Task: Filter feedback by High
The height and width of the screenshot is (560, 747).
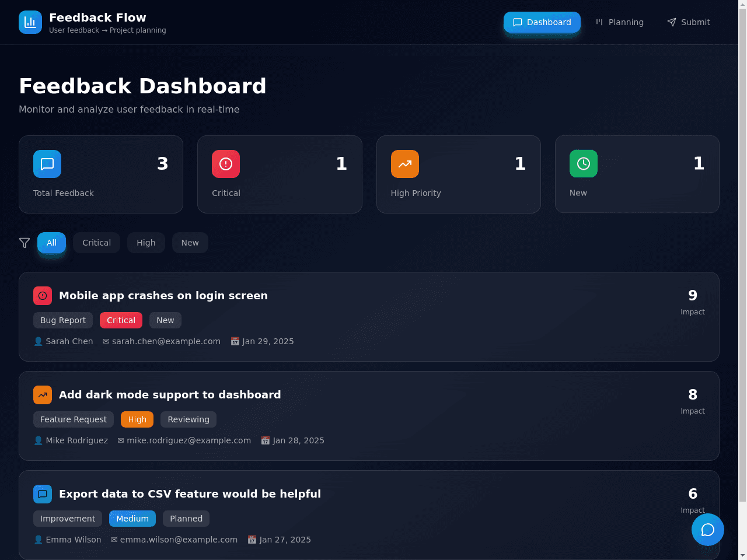Action: click(146, 243)
